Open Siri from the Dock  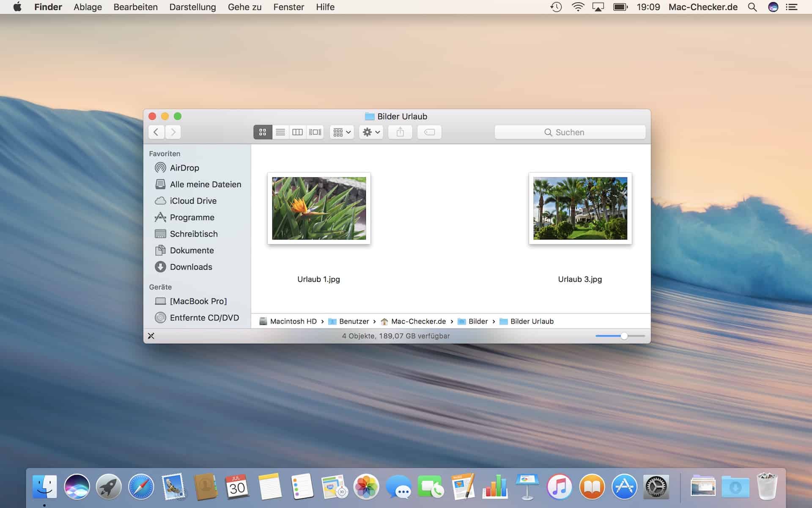[x=77, y=486]
